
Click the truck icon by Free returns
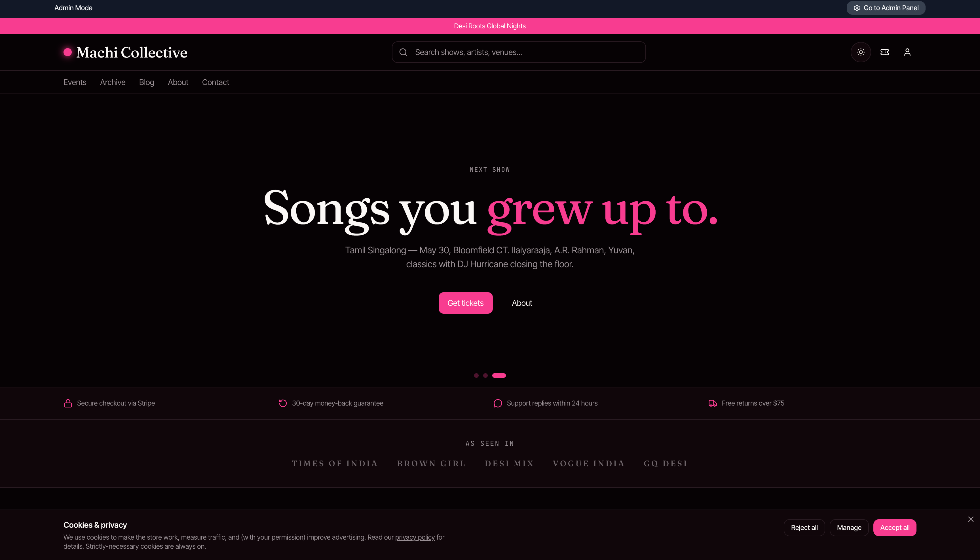click(712, 403)
